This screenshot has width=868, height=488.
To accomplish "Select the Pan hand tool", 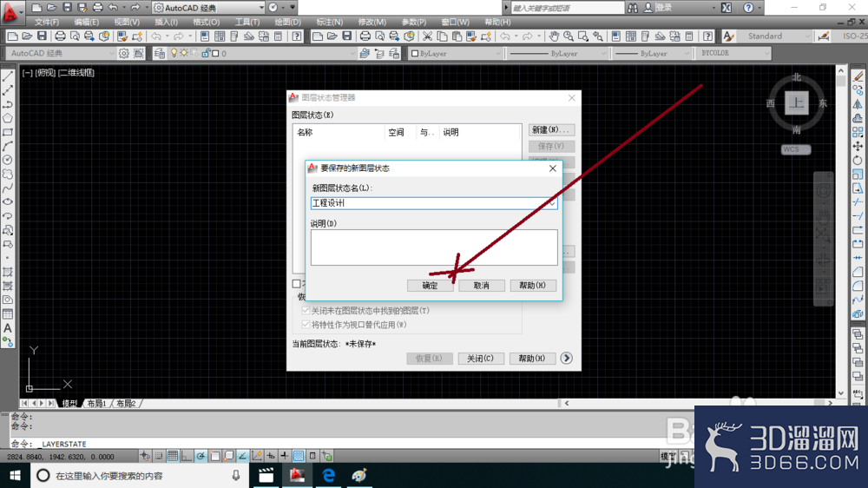I will [x=554, y=36].
